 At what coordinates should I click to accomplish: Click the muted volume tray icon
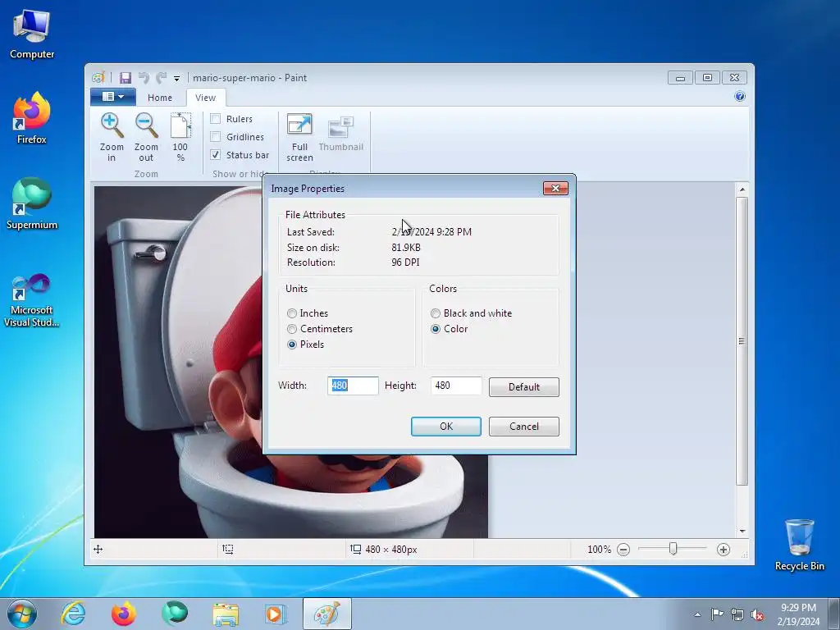pos(757,615)
